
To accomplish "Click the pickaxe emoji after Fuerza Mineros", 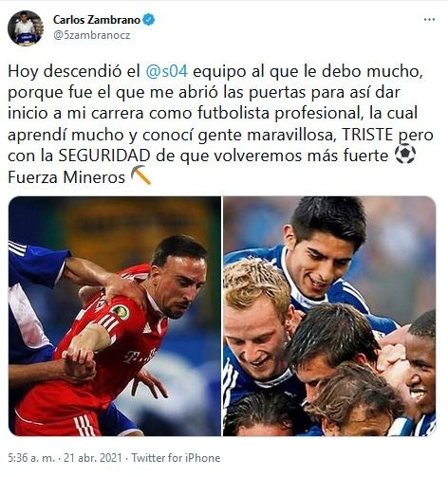I will (x=140, y=175).
